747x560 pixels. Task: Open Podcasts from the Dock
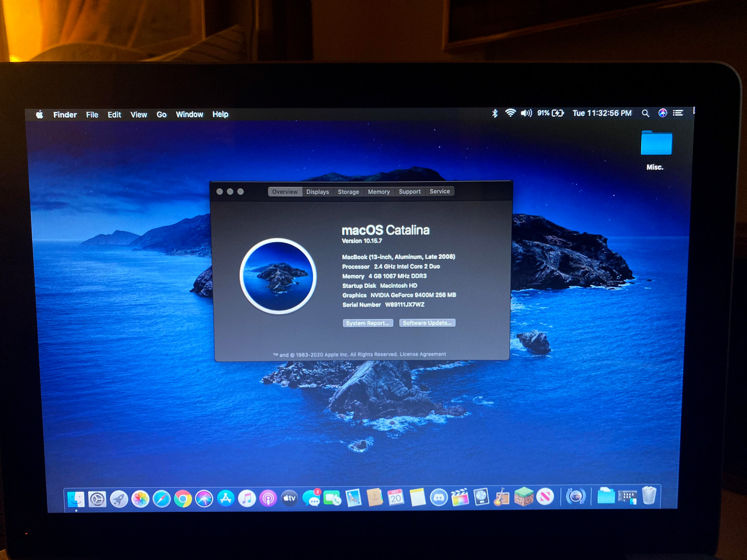[x=268, y=498]
